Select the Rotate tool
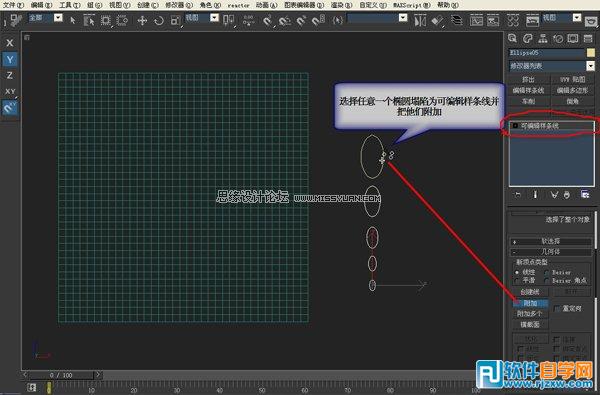The height and width of the screenshot is (395, 600). click(159, 20)
